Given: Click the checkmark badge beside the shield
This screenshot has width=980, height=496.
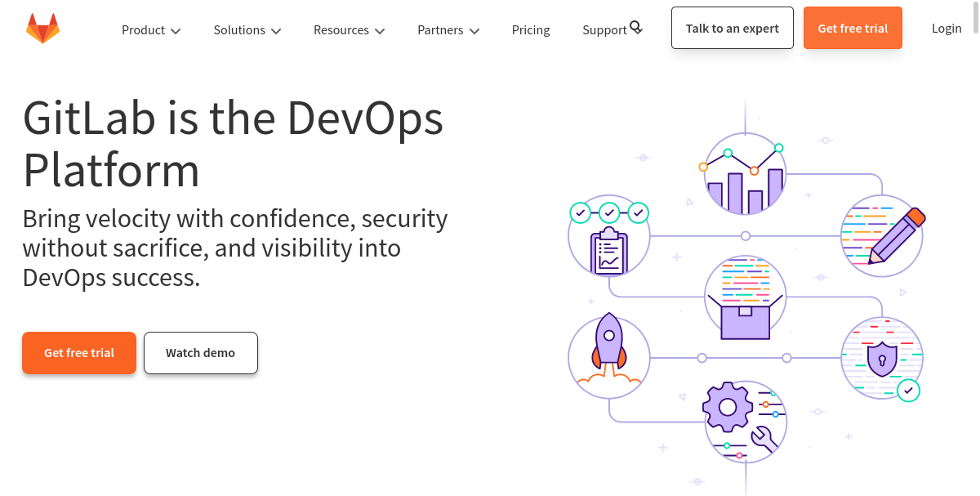Looking at the screenshot, I should click(x=908, y=390).
